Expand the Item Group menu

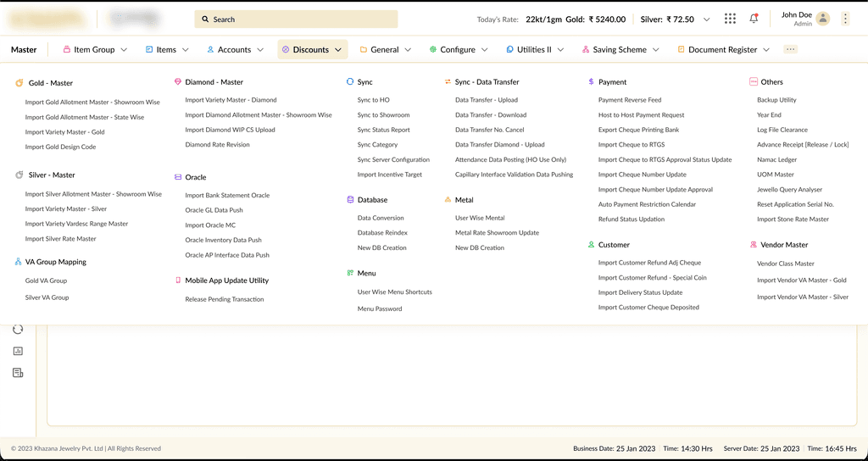95,49
